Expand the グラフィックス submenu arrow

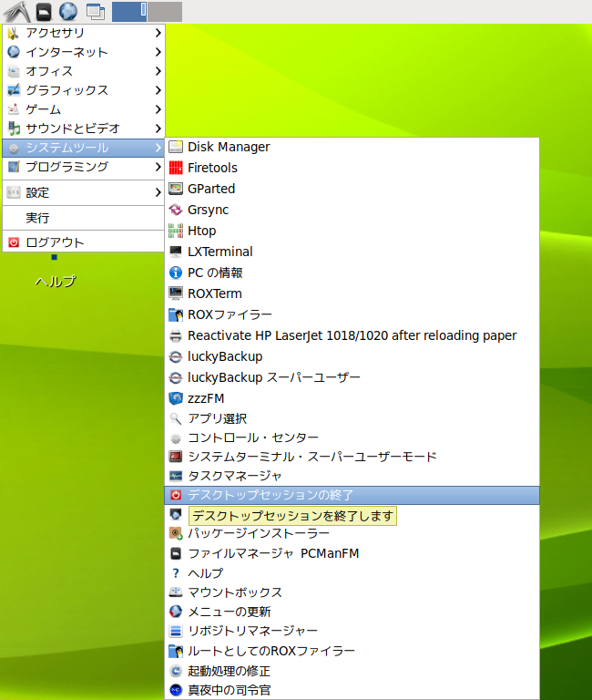[x=158, y=90]
